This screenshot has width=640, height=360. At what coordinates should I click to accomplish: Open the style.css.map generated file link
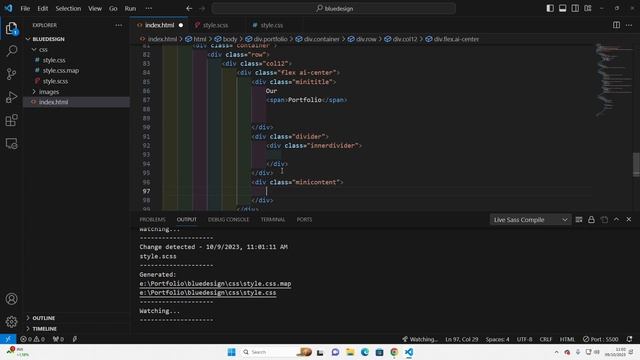[215, 284]
